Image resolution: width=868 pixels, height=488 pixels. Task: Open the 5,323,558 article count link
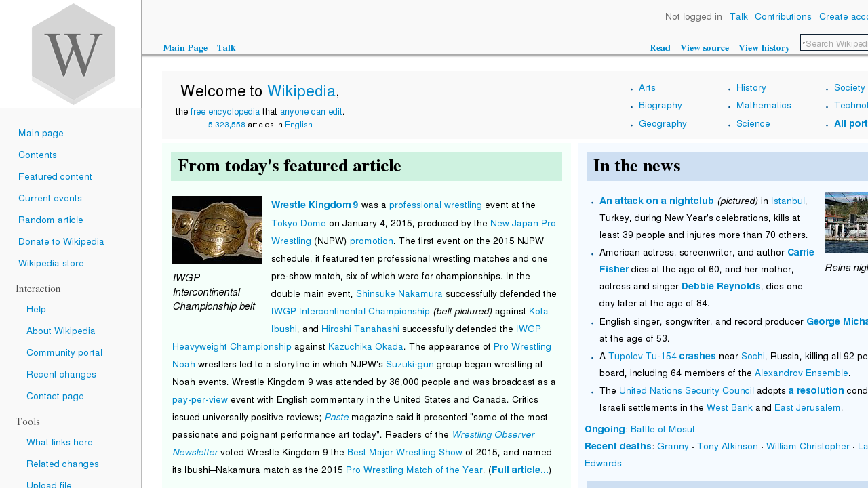226,125
